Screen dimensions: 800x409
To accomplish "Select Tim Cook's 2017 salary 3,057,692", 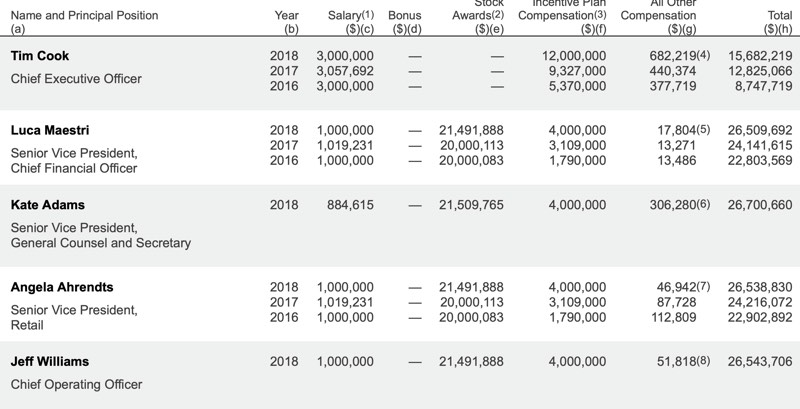I will [345, 71].
